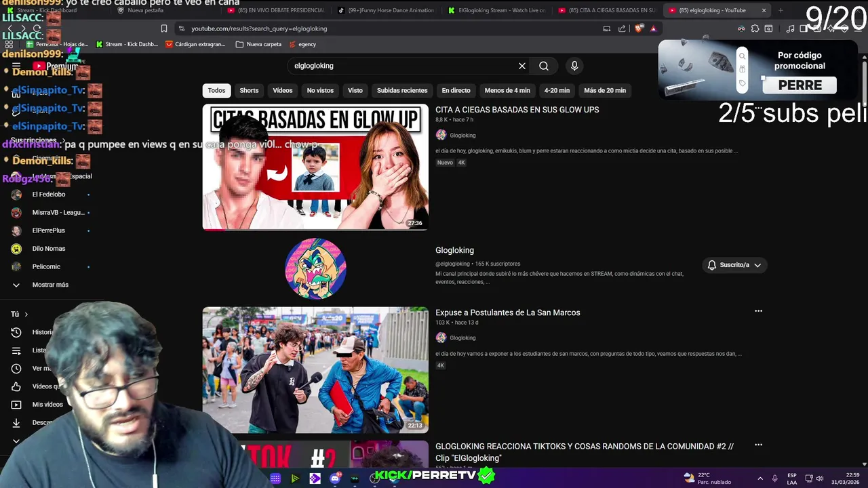
Task: Open the egency bookmark
Action: coord(302,44)
